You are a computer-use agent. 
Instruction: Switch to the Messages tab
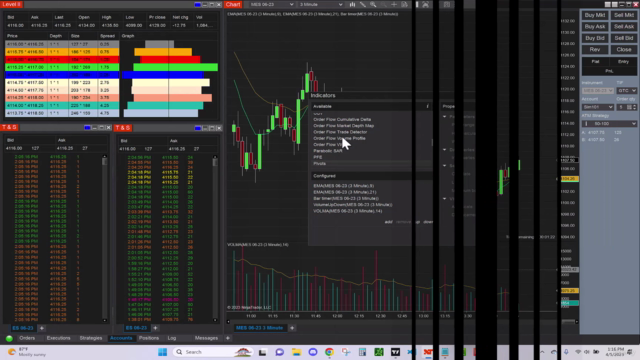tap(206, 338)
